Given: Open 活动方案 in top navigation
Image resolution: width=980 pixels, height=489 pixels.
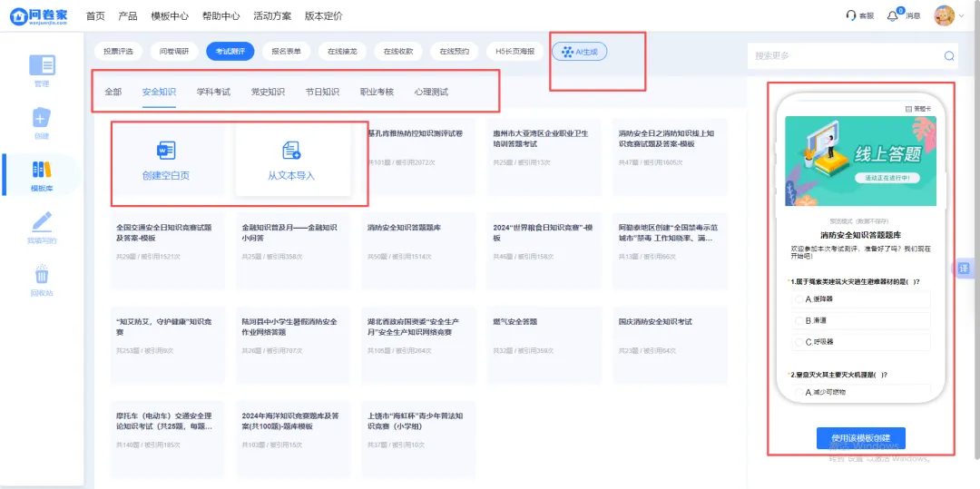Looking at the screenshot, I should [272, 16].
